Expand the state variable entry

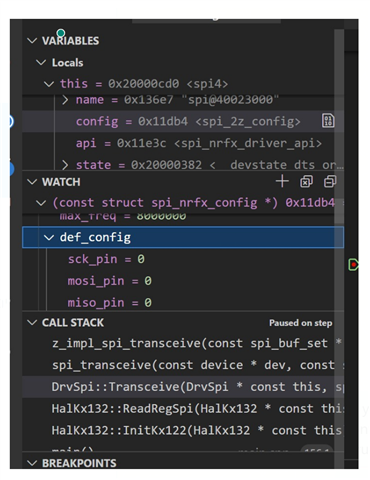click(x=65, y=165)
